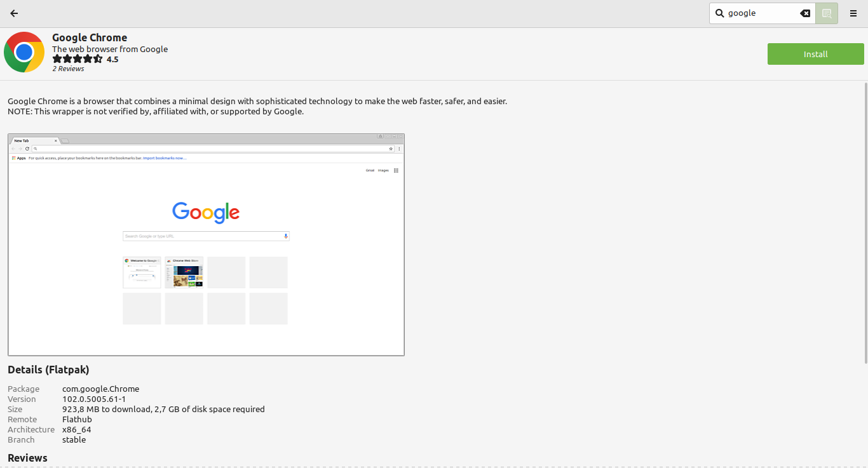Go back using the arrow button

coord(14,13)
